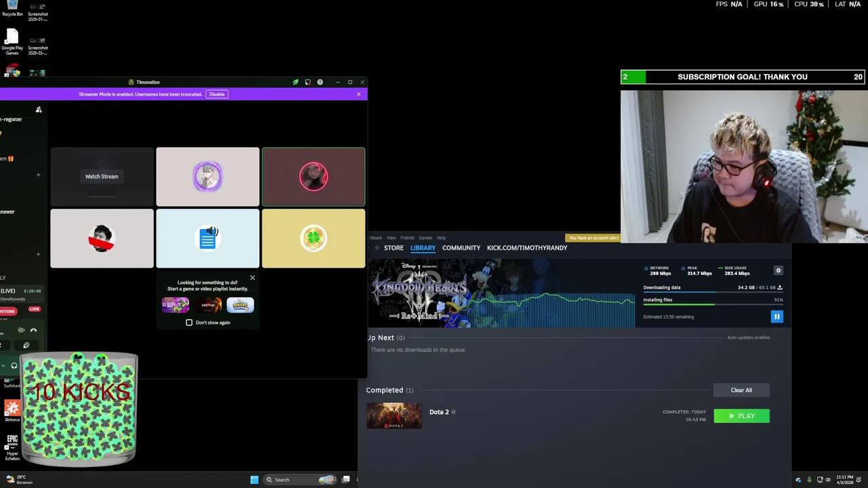Clear All completed downloads in Steam

[x=741, y=390]
